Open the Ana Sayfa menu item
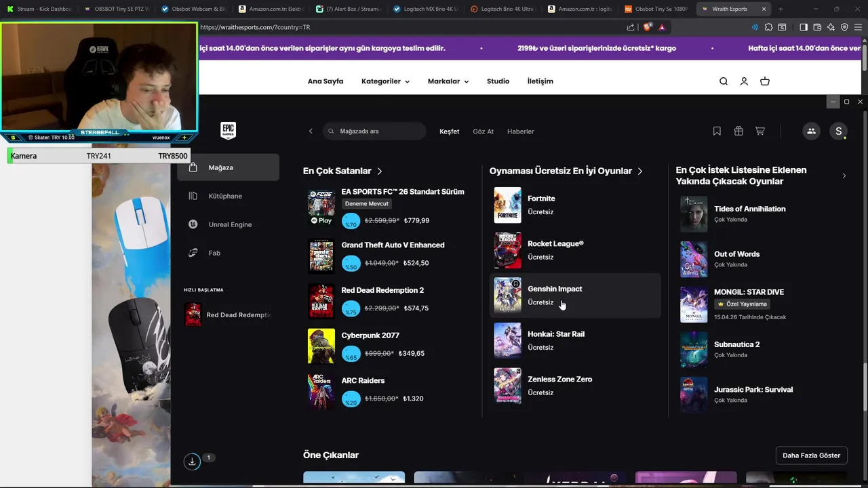 325,81
